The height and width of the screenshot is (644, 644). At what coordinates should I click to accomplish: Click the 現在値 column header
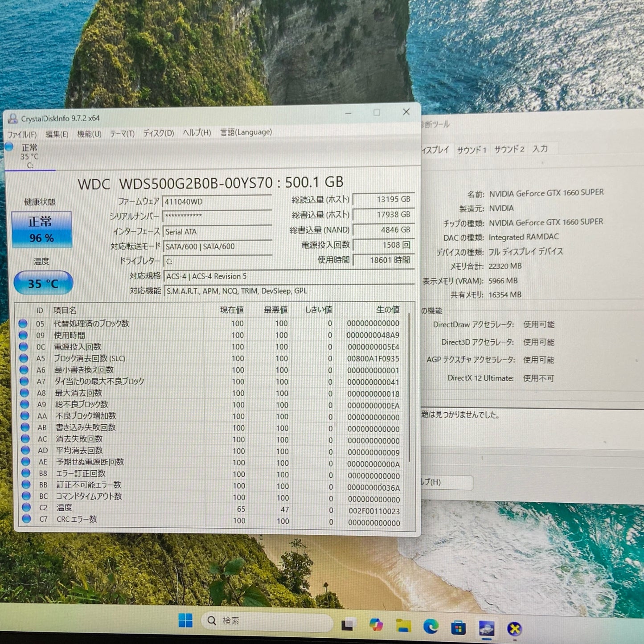click(232, 310)
